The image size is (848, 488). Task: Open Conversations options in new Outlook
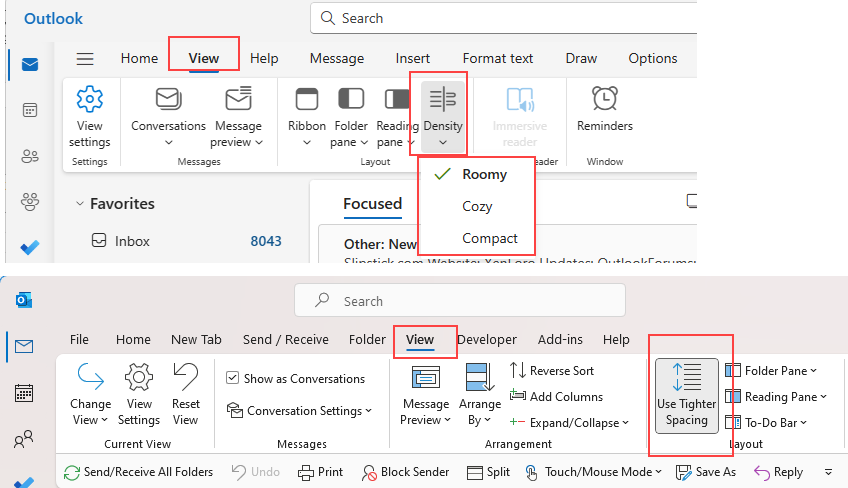coord(168,116)
